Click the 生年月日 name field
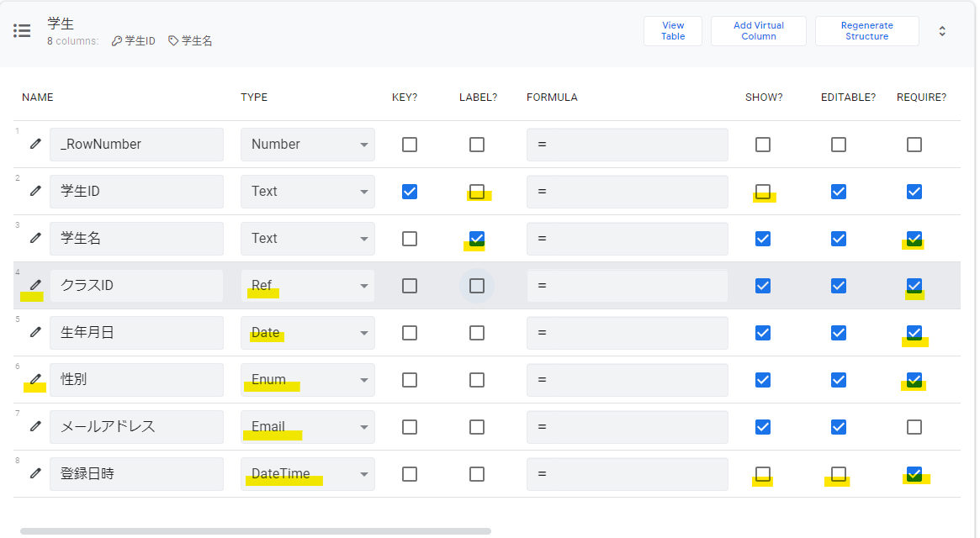 point(136,333)
